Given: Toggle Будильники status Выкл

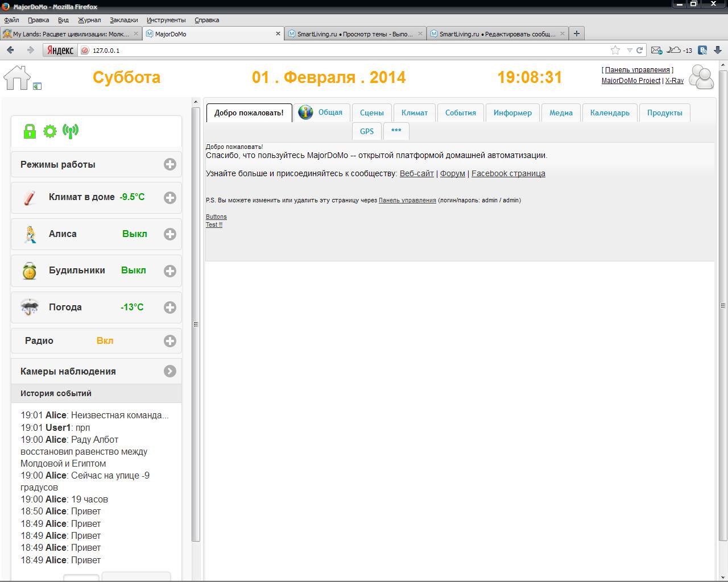Looking at the screenshot, I should pos(134,271).
